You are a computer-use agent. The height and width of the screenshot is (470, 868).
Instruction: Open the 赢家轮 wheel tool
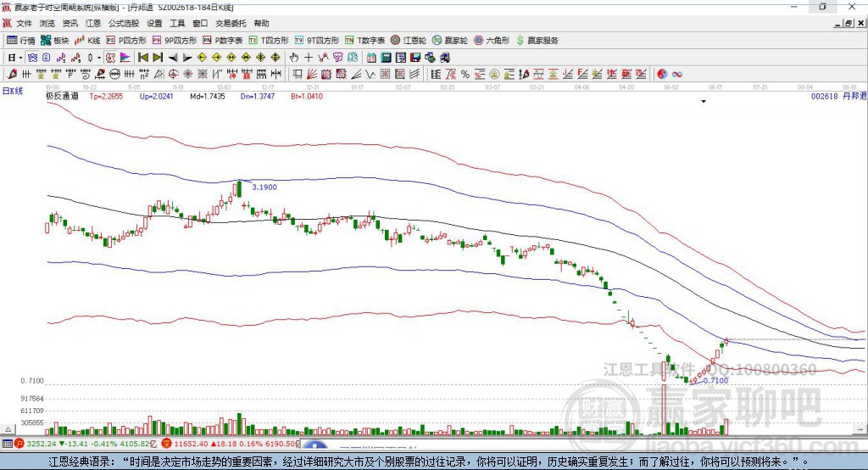450,41
